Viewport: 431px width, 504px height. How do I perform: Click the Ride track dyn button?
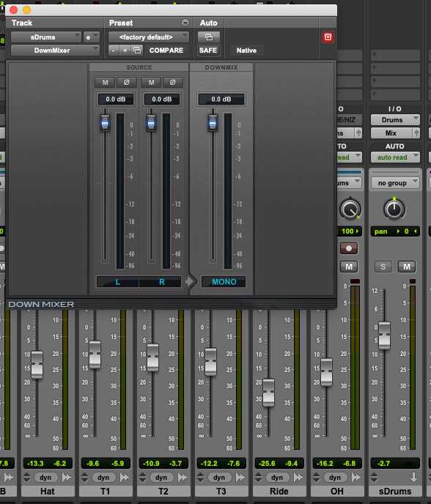pos(277,478)
